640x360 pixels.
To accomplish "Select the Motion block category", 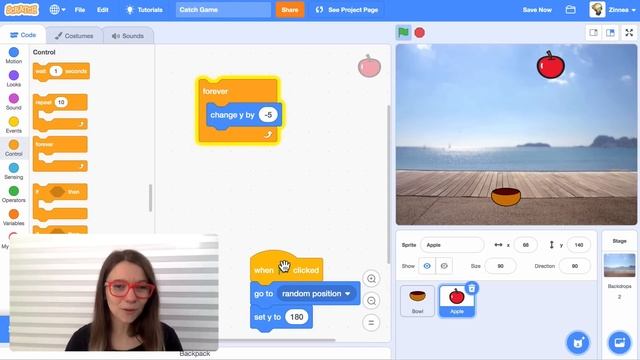I will click(13, 55).
